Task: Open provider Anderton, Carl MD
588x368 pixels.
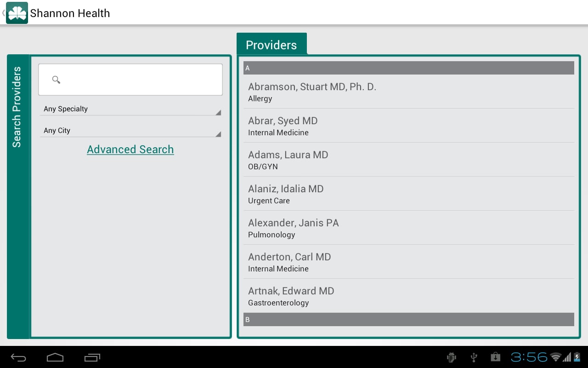Action: (409, 262)
